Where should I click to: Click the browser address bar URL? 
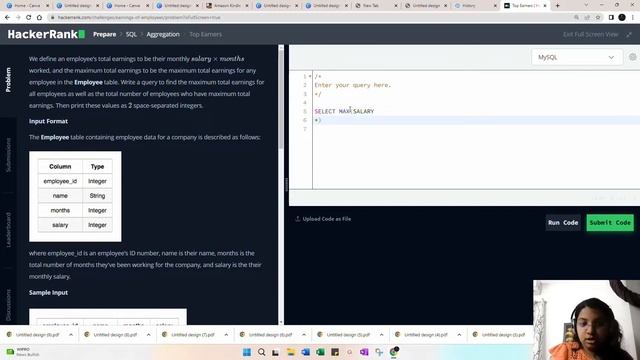pos(139,18)
